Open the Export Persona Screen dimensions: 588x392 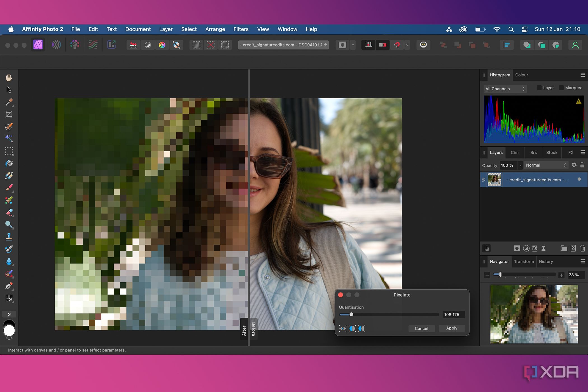point(111,45)
